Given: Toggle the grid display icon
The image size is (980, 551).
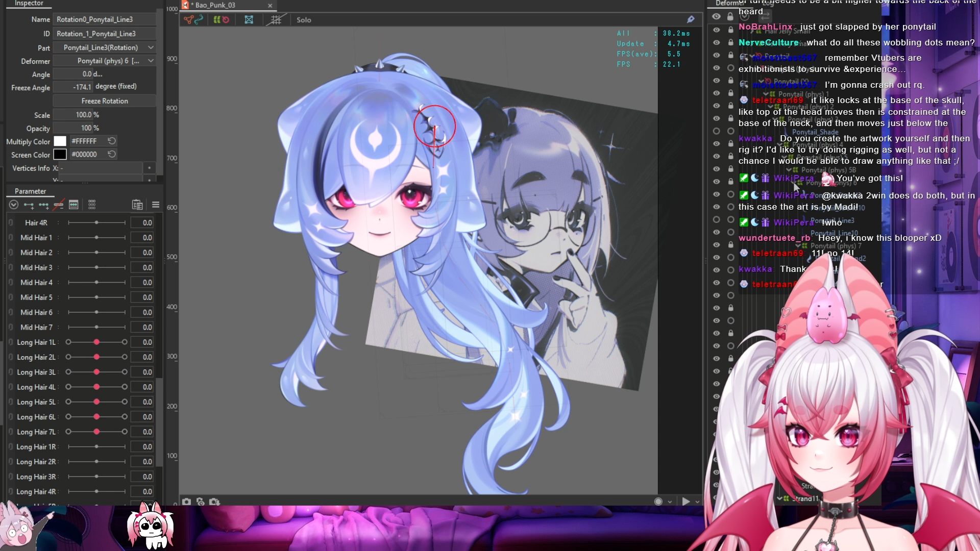Looking at the screenshot, I should 276,20.
